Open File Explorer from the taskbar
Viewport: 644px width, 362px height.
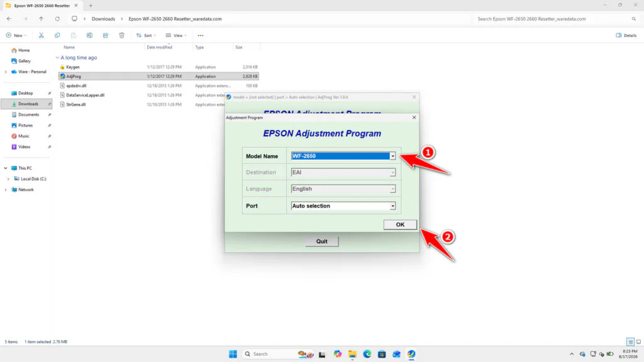point(352,354)
